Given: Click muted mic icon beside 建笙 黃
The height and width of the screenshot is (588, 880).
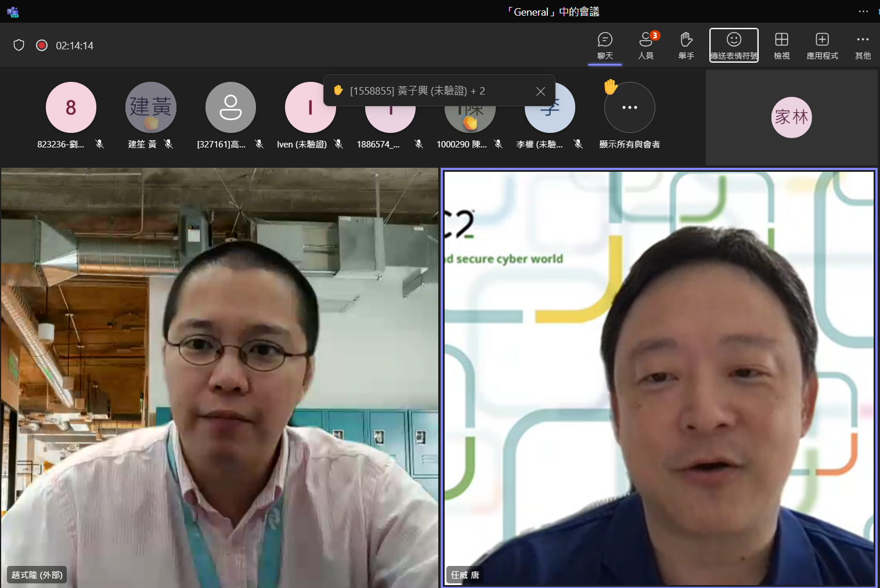Looking at the screenshot, I should point(168,144).
